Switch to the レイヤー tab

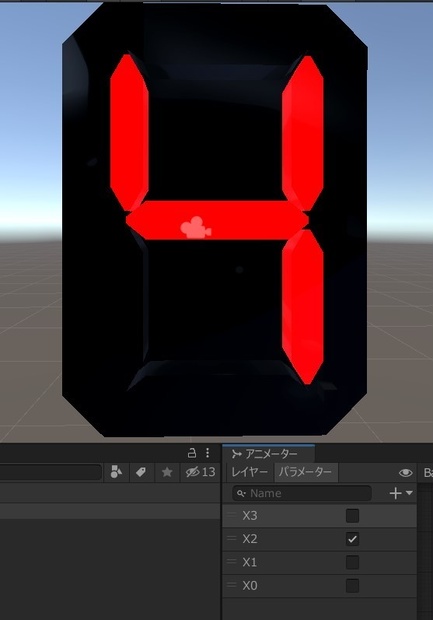click(249, 472)
